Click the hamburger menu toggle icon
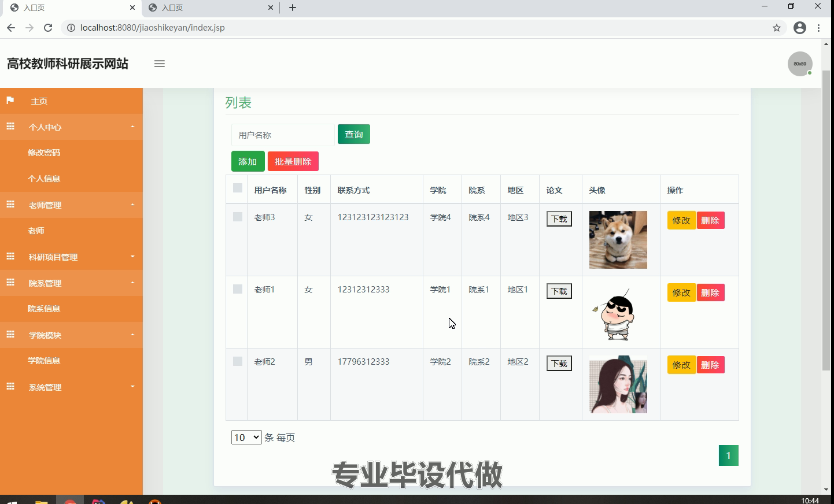The height and width of the screenshot is (504, 834). 160,64
